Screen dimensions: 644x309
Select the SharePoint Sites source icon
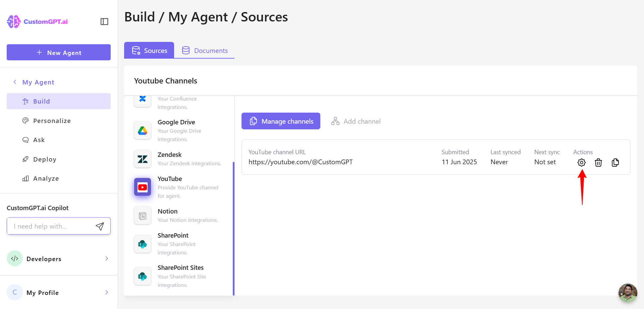143,276
